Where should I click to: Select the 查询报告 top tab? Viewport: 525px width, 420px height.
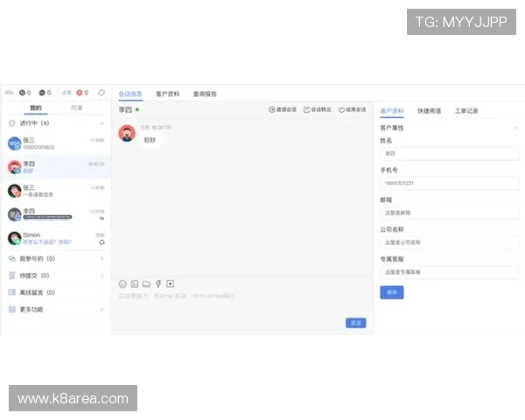[205, 94]
